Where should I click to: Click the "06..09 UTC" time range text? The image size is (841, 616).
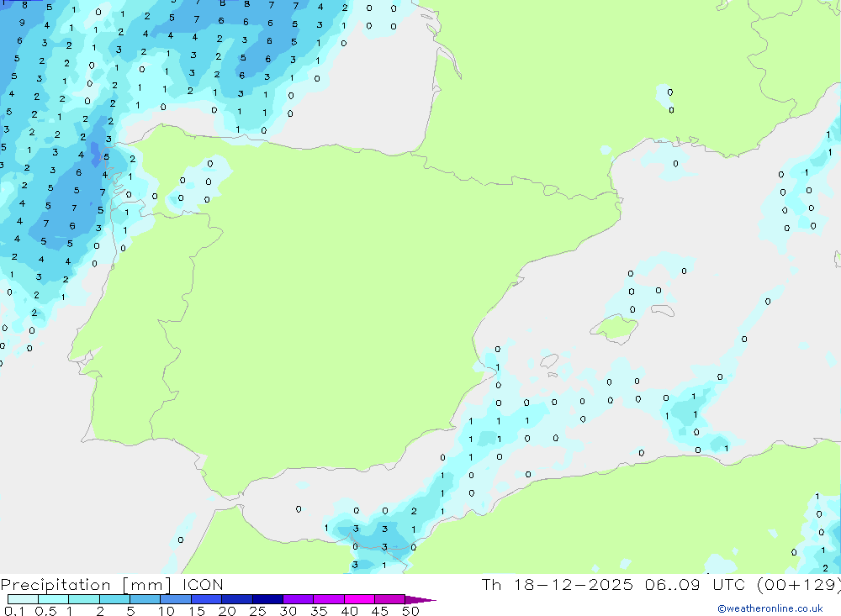point(696,584)
